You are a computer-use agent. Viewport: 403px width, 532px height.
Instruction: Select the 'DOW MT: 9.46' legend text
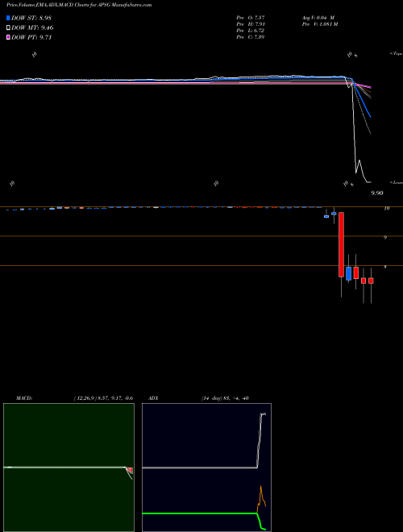pyautogui.click(x=32, y=28)
